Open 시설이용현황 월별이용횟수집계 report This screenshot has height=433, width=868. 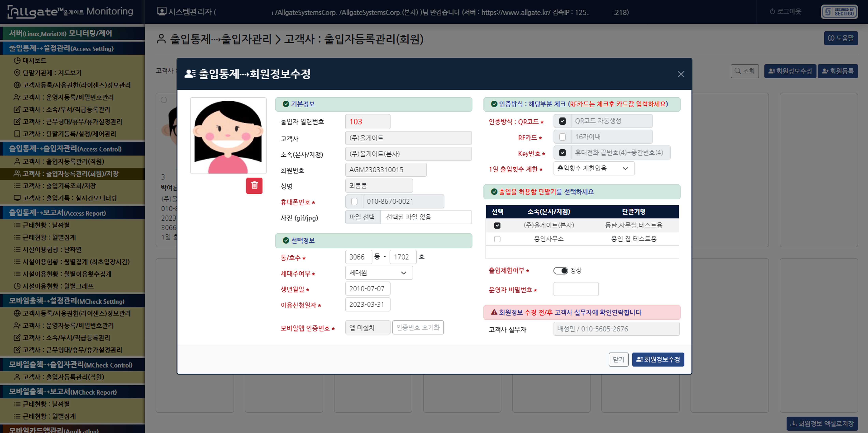click(x=63, y=274)
